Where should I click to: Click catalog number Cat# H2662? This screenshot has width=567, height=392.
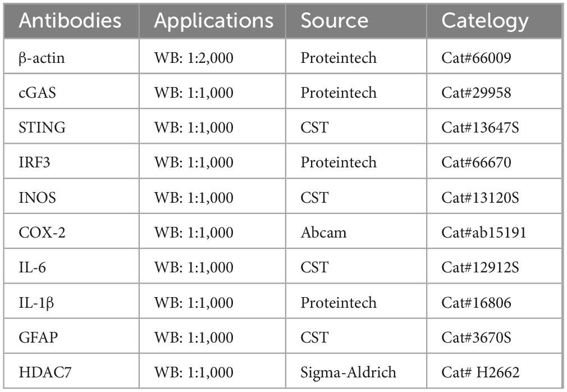pyautogui.click(x=480, y=372)
